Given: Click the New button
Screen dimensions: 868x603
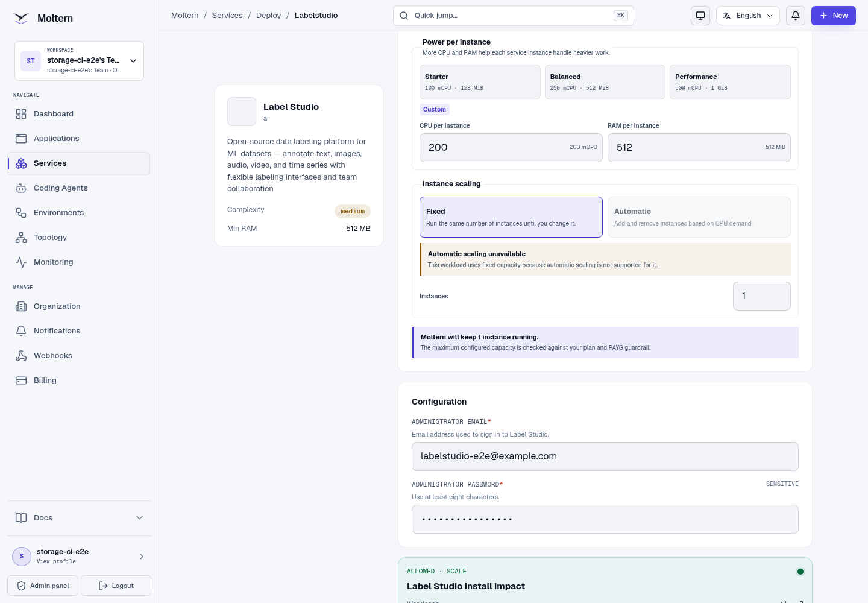Looking at the screenshot, I should click(x=834, y=16).
